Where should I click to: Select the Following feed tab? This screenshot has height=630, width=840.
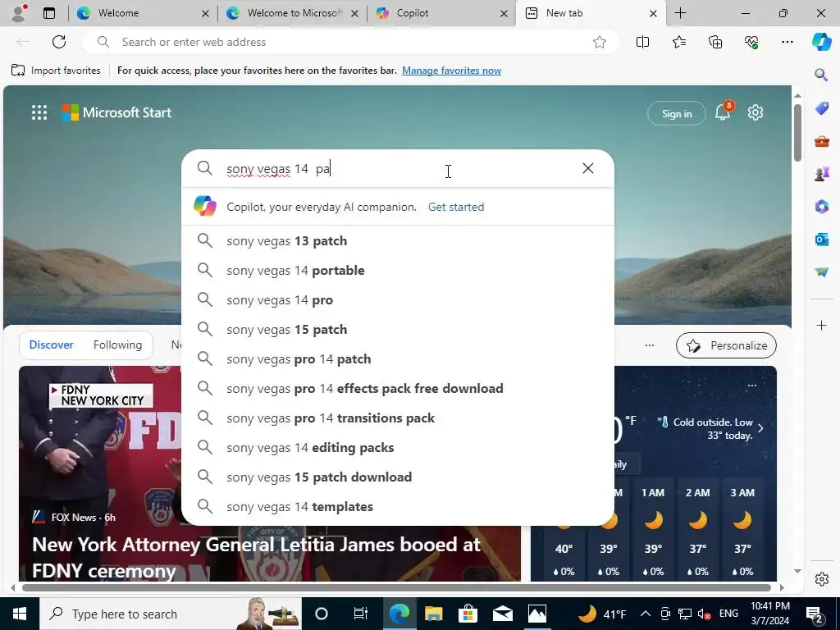pyautogui.click(x=117, y=345)
